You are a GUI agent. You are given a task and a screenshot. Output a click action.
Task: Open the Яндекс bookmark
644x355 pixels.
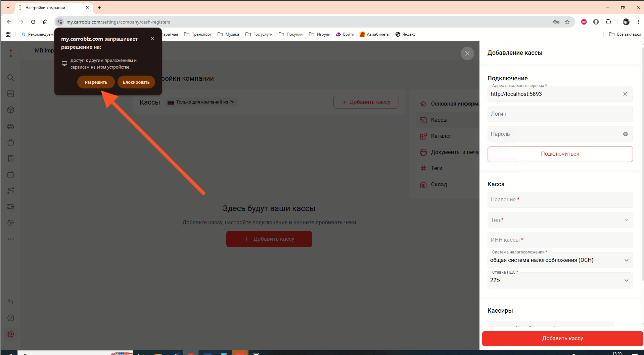click(405, 34)
